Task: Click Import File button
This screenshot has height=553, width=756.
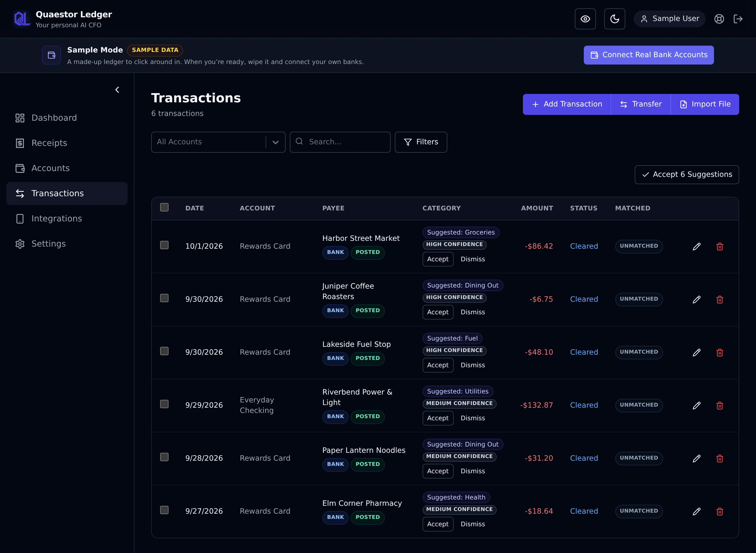Action: (x=705, y=104)
